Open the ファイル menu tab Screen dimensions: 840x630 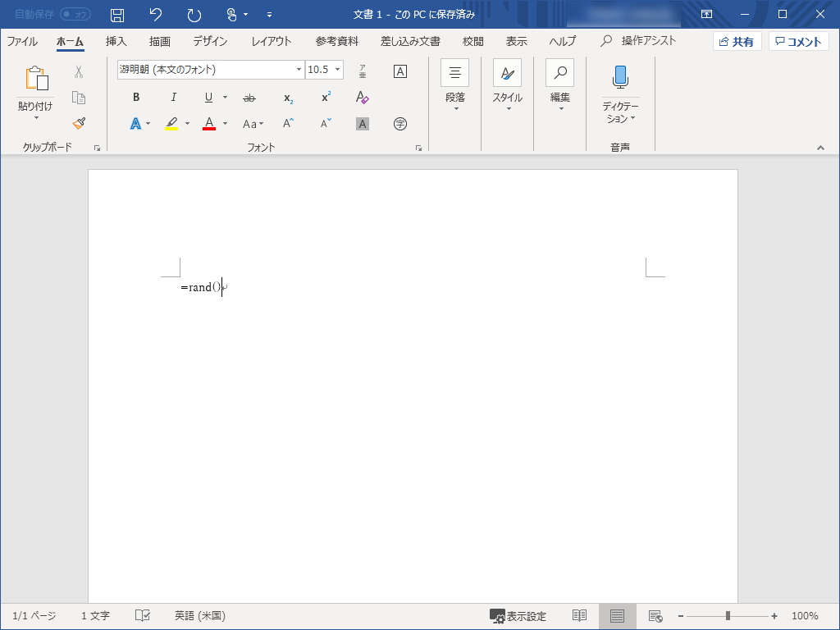click(x=22, y=41)
